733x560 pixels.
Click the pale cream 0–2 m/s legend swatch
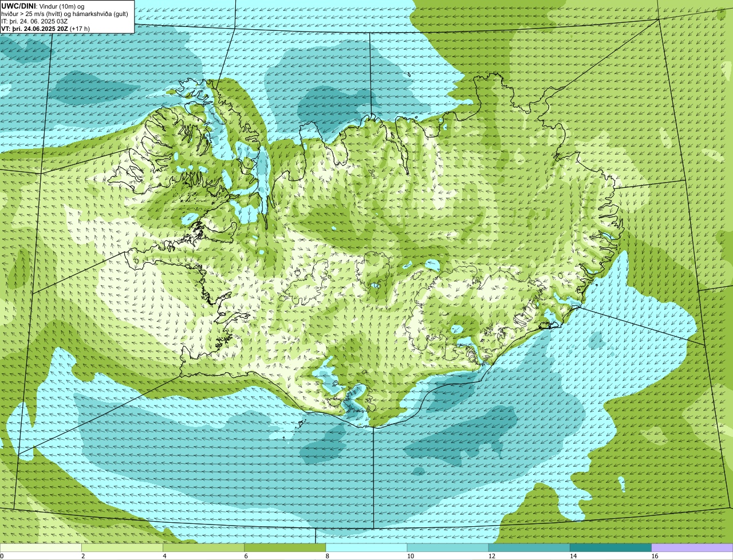[41, 547]
